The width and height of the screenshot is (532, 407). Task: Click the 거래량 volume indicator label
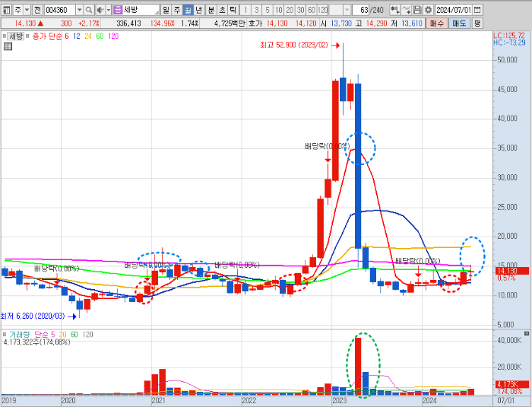pos(20,335)
